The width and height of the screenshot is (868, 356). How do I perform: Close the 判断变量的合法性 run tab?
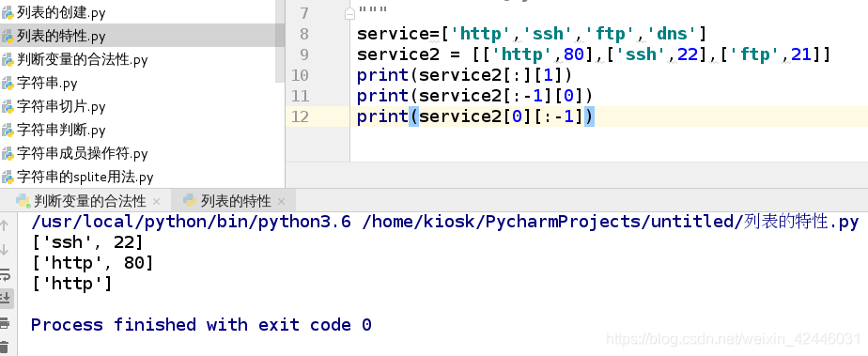(156, 202)
